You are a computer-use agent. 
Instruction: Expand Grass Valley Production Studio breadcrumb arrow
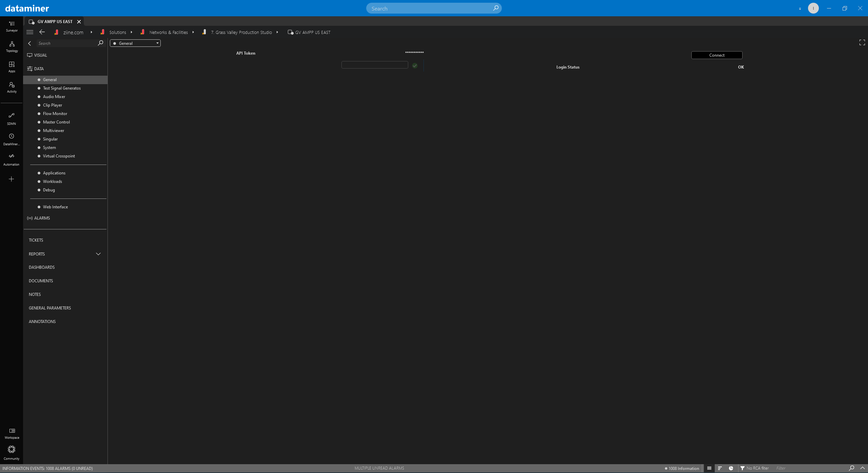click(x=277, y=32)
